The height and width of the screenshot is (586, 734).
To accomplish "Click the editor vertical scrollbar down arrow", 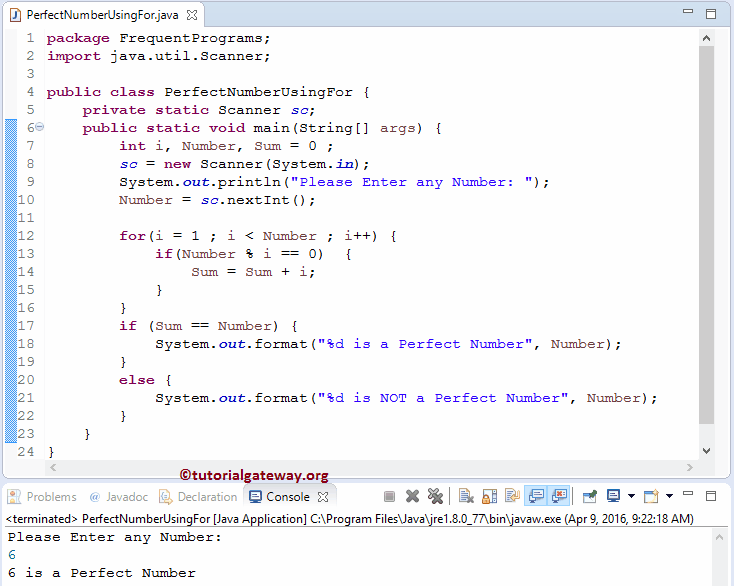I will coord(706,451).
